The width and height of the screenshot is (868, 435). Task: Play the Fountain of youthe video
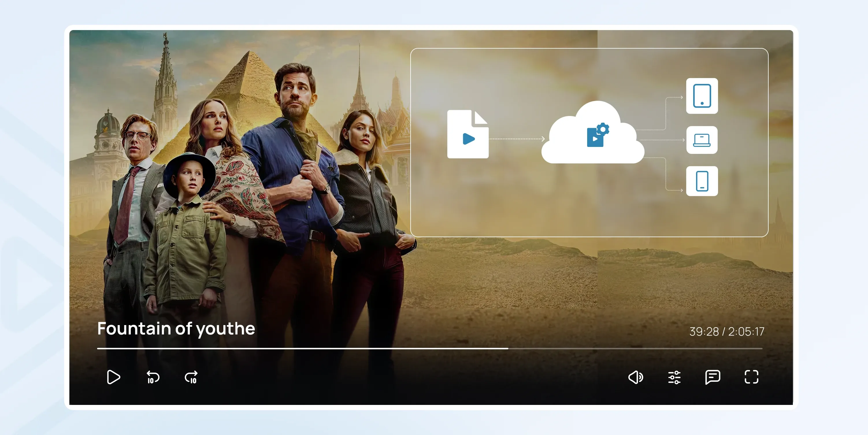113,377
